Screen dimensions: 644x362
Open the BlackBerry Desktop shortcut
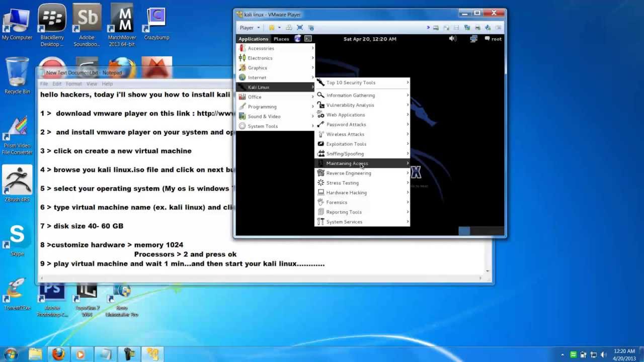(52, 25)
